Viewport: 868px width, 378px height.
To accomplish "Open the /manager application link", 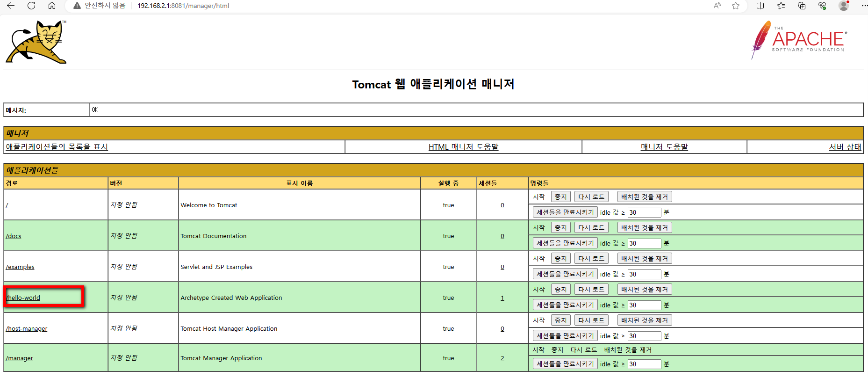I will tap(19, 358).
